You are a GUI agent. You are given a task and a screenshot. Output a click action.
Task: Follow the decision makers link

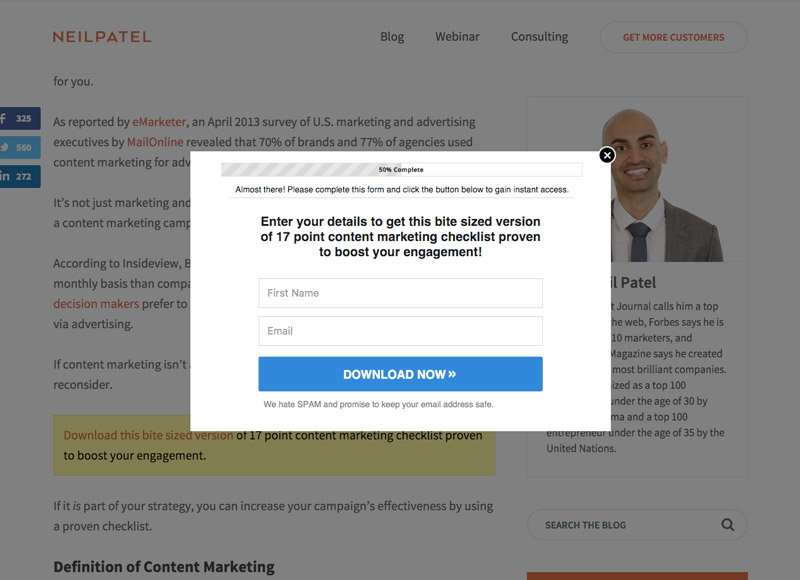[96, 304]
